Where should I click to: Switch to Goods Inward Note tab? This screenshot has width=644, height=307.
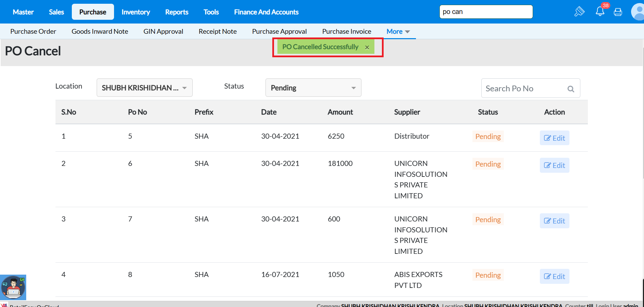pyautogui.click(x=100, y=31)
